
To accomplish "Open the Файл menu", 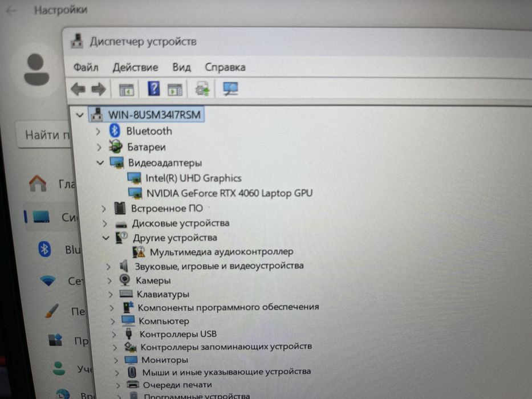I will point(86,67).
